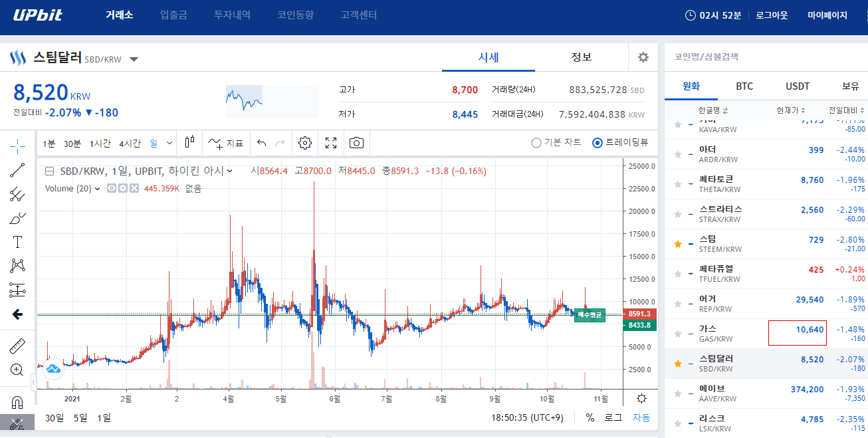Take a chart snapshot with camera icon

(x=357, y=143)
